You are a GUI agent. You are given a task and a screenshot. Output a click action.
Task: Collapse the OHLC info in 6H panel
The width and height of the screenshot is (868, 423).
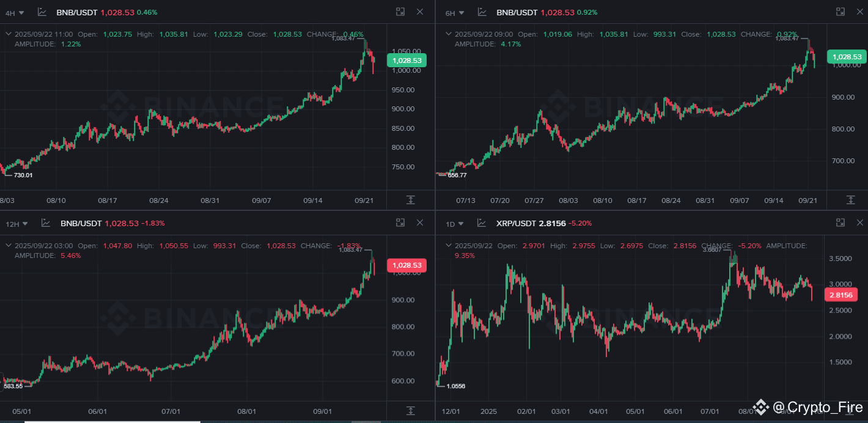449,34
